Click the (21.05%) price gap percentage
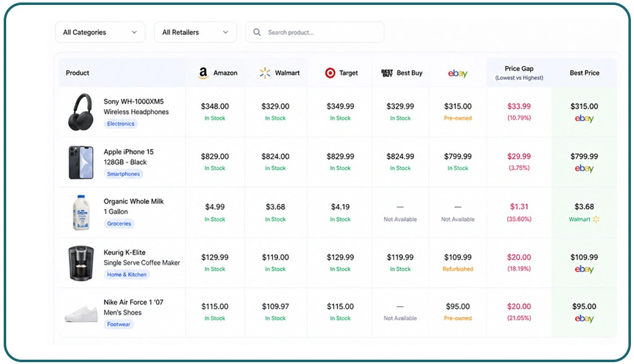 pyautogui.click(x=519, y=318)
